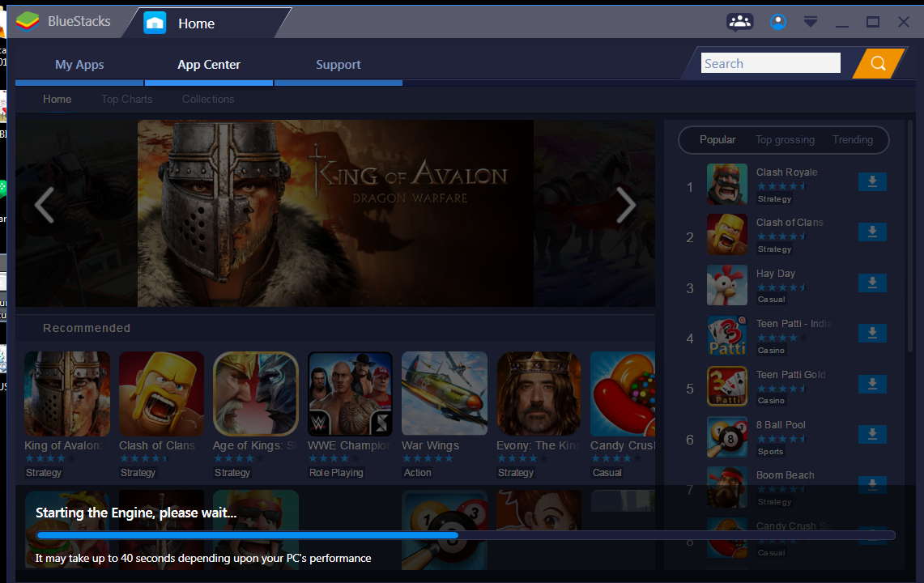Click the Teen Patti Gold title link
Image resolution: width=924 pixels, height=583 pixels.
tap(791, 374)
